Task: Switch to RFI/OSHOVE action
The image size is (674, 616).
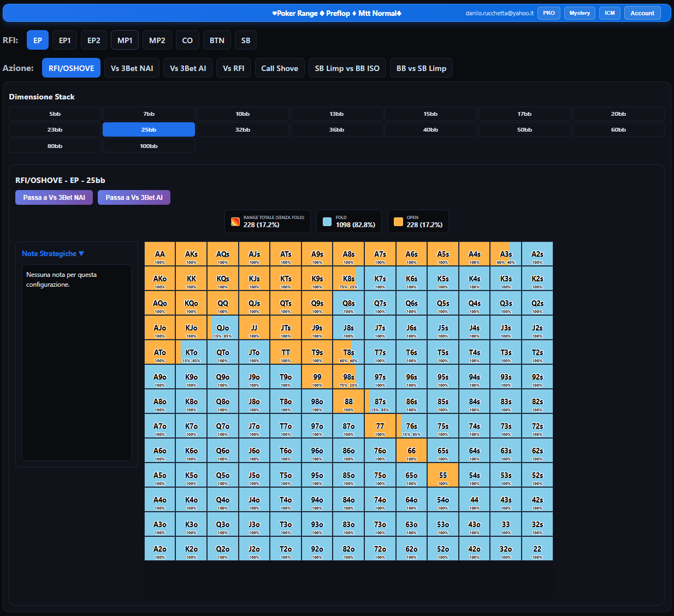Action: click(x=72, y=68)
